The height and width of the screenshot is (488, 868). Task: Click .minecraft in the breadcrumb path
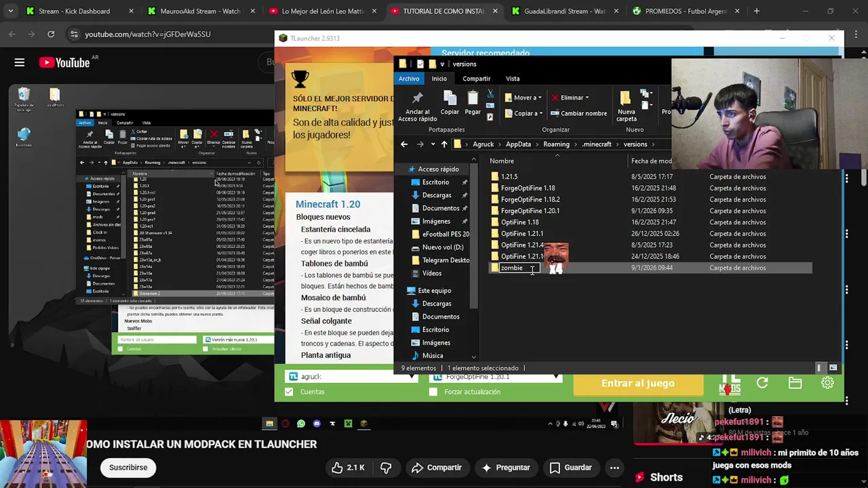597,144
